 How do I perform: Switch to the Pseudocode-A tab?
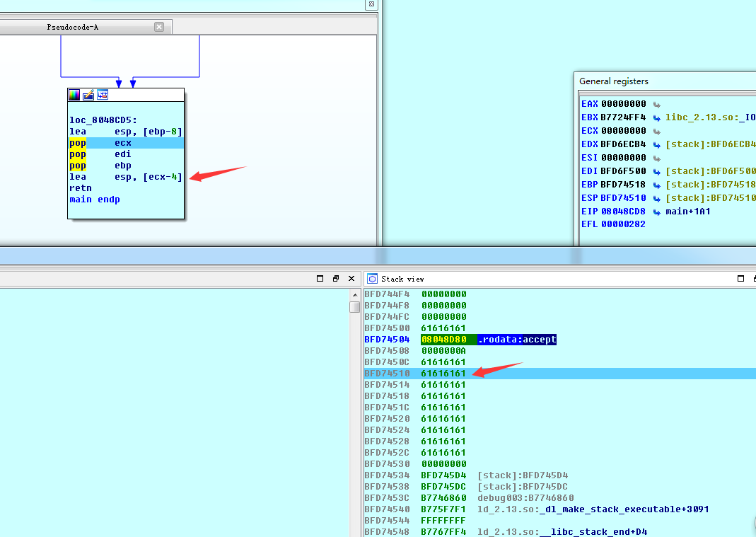tap(73, 27)
